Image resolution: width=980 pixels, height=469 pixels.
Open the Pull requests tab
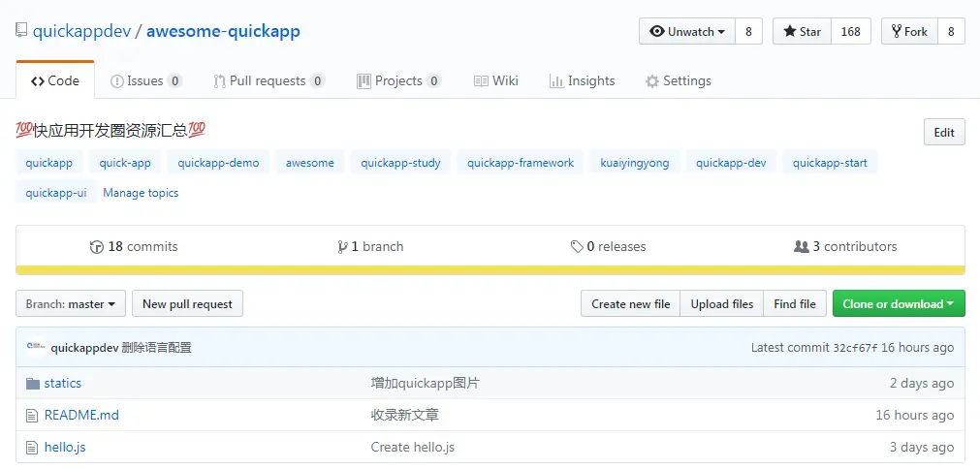[269, 80]
